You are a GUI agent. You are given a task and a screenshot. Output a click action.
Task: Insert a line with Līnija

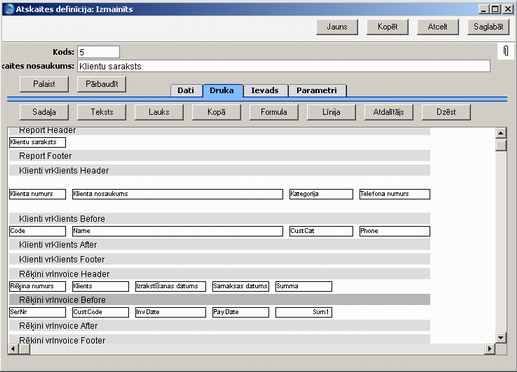(x=331, y=112)
